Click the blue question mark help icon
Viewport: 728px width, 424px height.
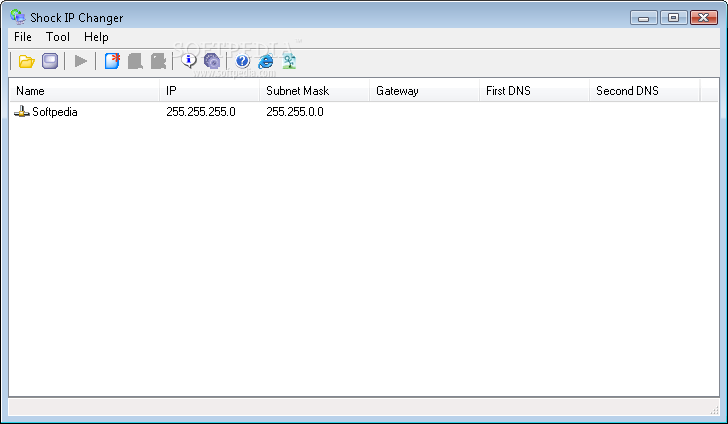point(242,61)
